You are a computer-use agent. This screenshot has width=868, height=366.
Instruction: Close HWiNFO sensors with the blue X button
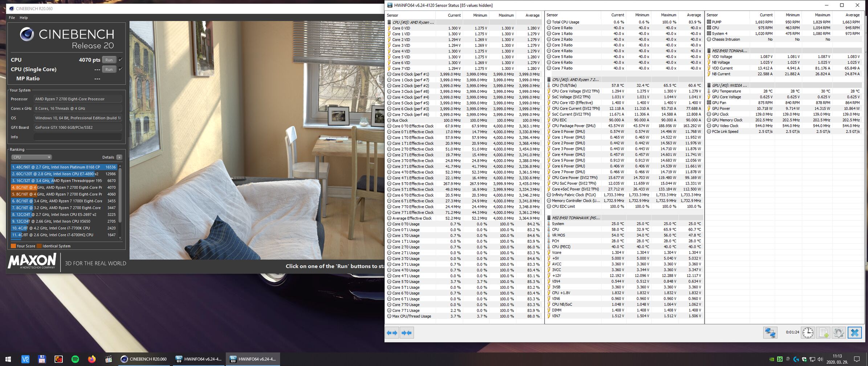855,333
